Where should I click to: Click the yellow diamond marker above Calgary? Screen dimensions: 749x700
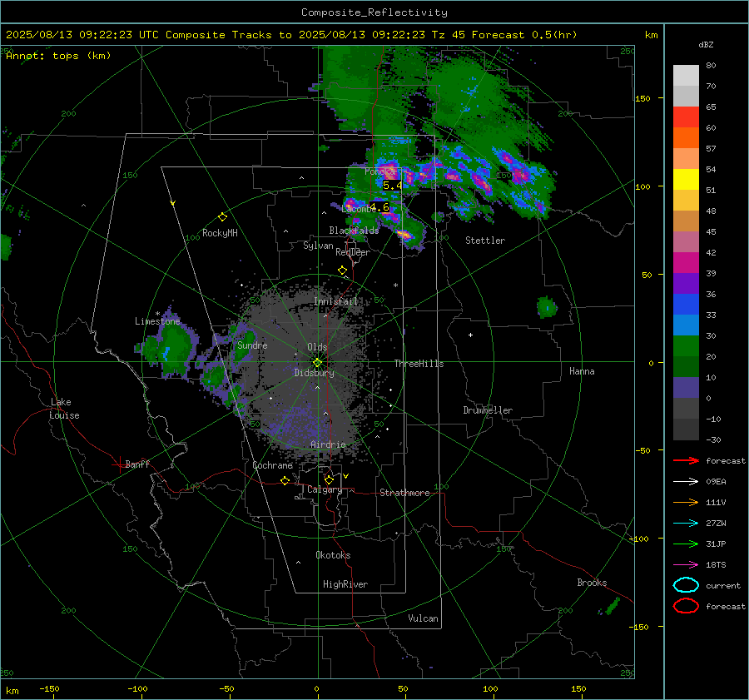pos(329,479)
